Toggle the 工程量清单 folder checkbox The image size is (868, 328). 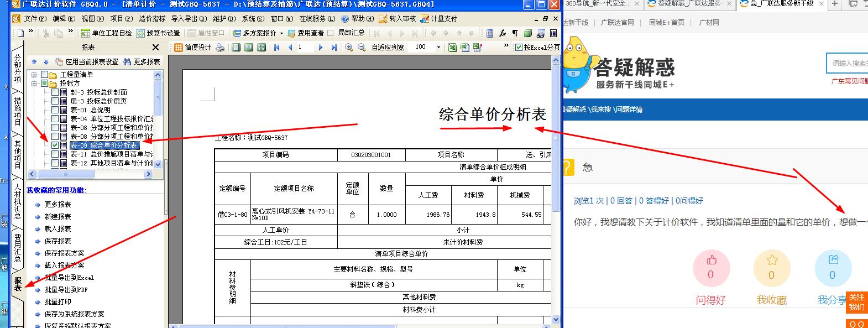(45, 75)
